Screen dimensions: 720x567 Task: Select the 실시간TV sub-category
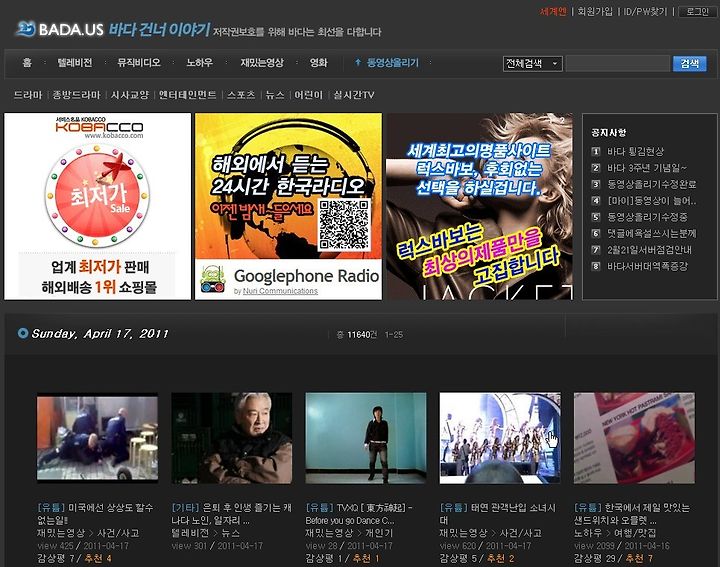click(354, 95)
